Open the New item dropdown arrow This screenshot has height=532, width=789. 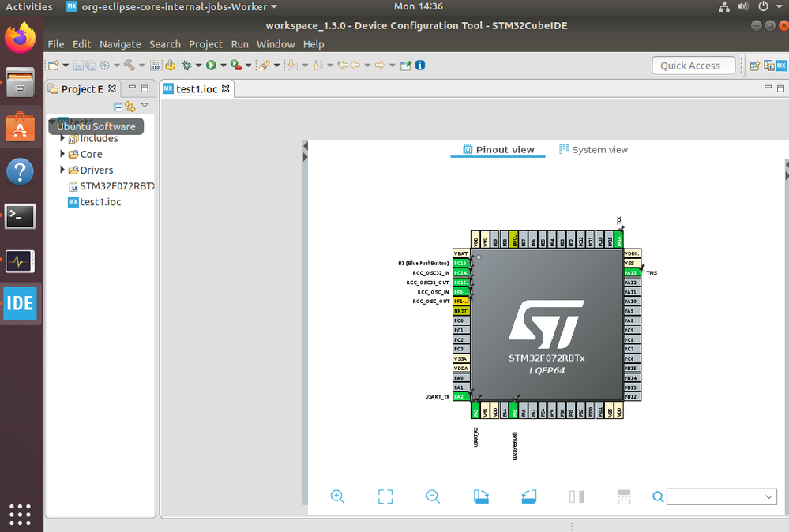[66, 66]
